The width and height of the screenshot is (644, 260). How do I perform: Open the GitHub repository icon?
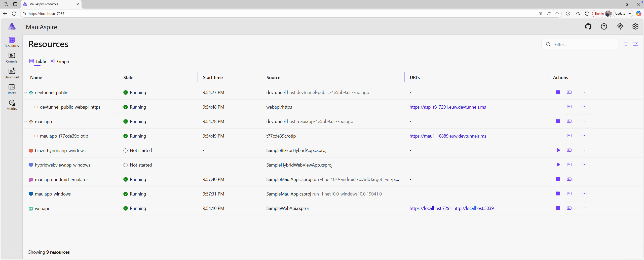coord(588,26)
